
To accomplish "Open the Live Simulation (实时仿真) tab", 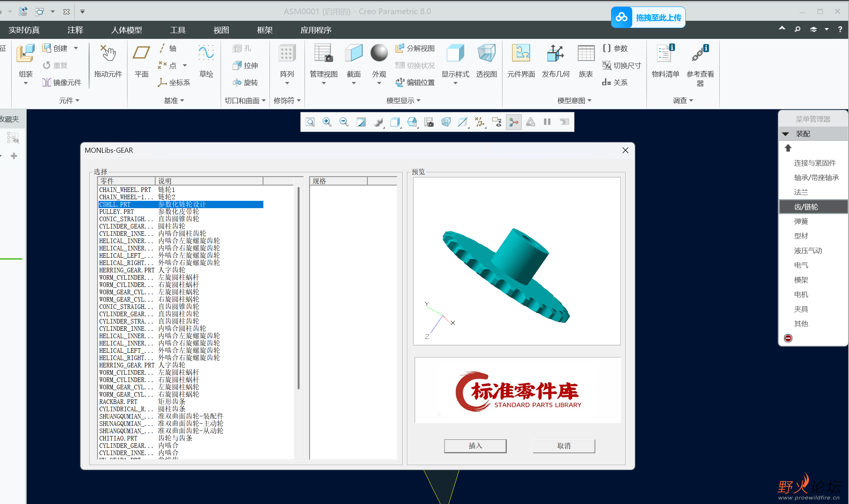I will point(24,30).
